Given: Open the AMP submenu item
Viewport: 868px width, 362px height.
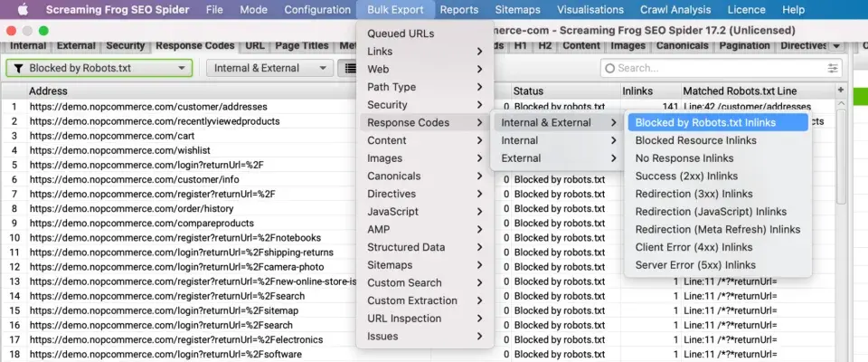Looking at the screenshot, I should tap(425, 229).
